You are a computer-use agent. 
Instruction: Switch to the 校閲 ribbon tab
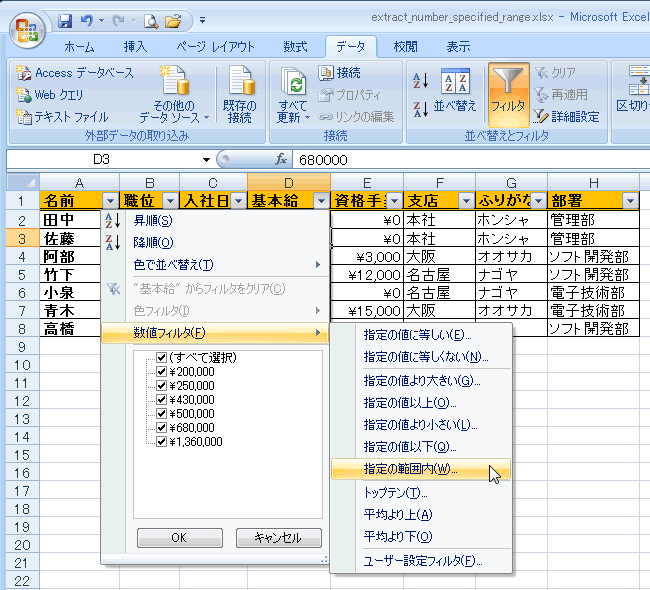(x=405, y=47)
